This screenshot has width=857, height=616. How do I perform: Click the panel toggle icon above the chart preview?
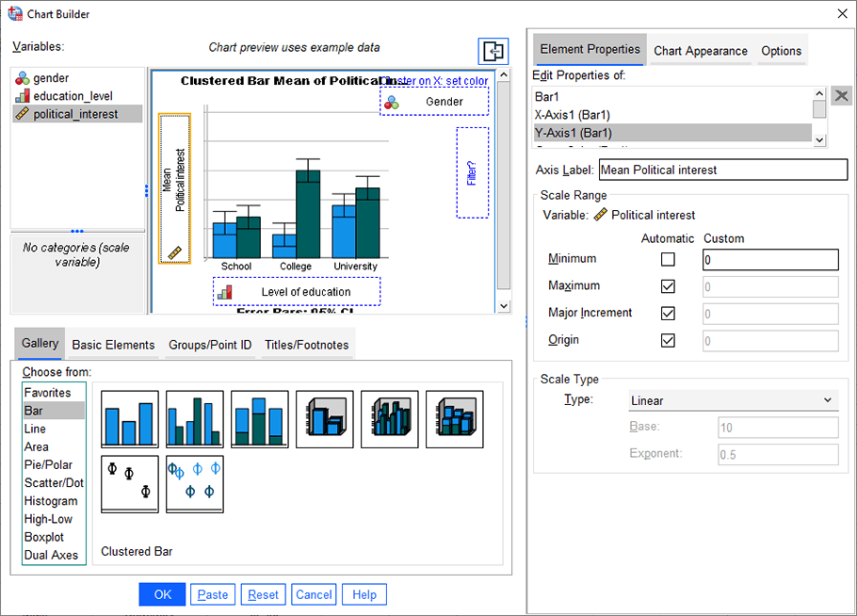(493, 52)
